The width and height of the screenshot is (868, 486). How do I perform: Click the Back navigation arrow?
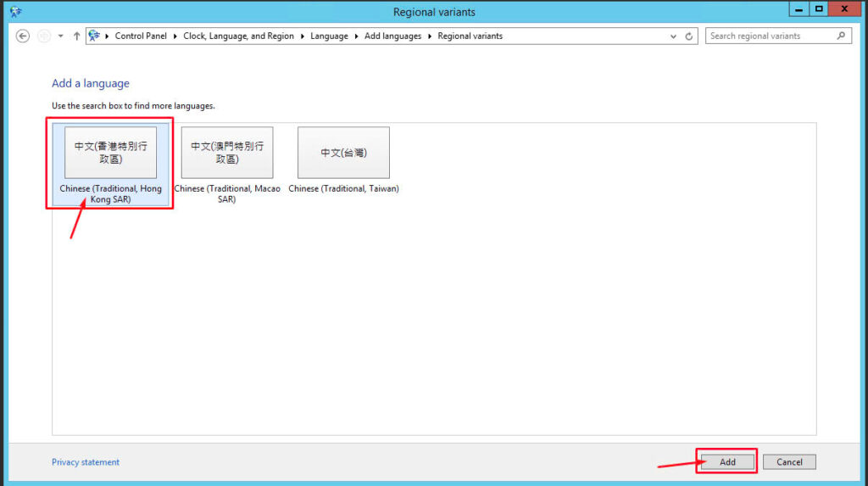[23, 36]
